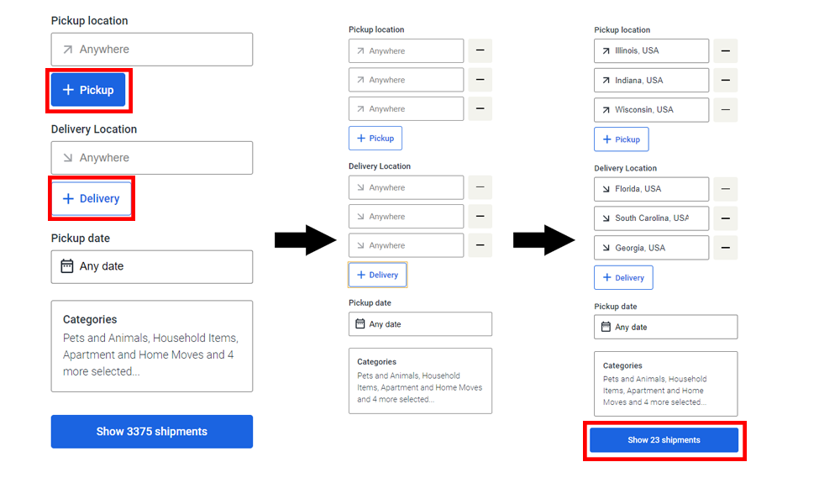Click the highlighted Delivery button in middle panel
The width and height of the screenshot is (840, 504).
[x=377, y=274]
